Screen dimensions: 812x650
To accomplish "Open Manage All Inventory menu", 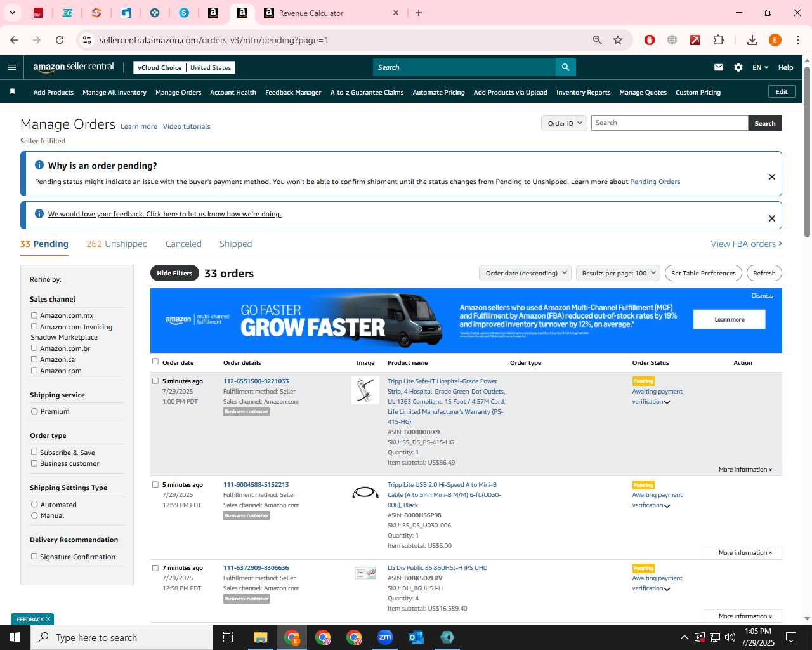I will [x=114, y=93].
